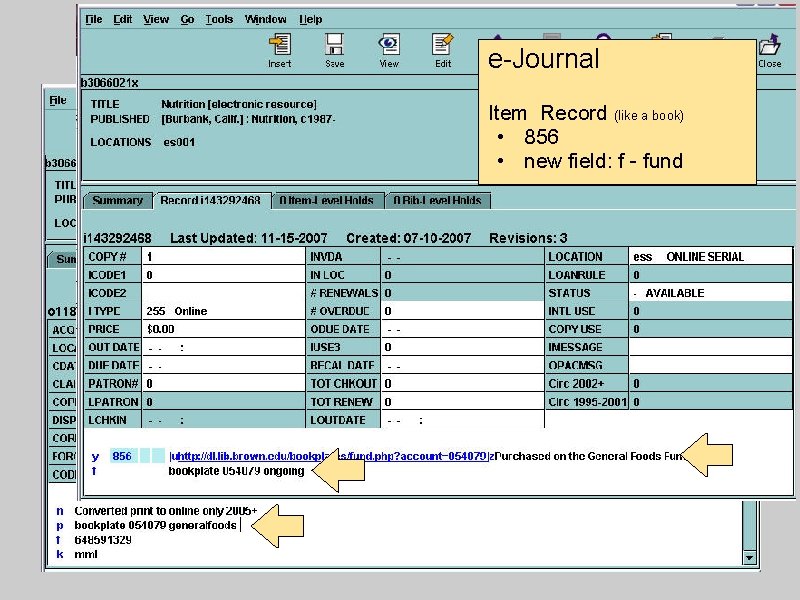Image resolution: width=800 pixels, height=600 pixels.
Task: Click the TITLE Nutrition [electronic resource] text
Action: click(239, 104)
